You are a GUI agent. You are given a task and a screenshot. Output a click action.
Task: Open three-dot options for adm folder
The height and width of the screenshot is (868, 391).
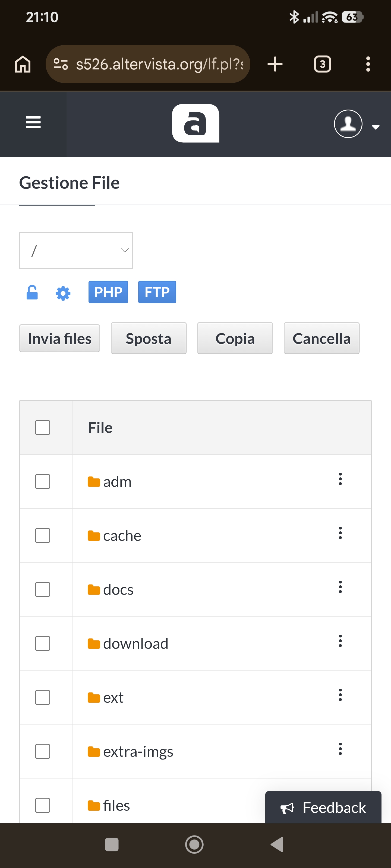[x=340, y=479]
